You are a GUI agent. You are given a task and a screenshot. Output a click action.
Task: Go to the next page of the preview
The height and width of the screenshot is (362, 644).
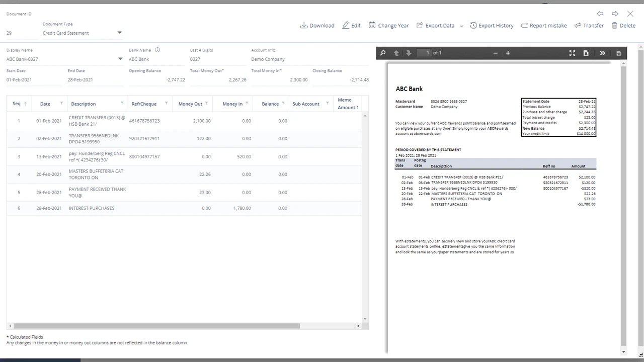408,53
